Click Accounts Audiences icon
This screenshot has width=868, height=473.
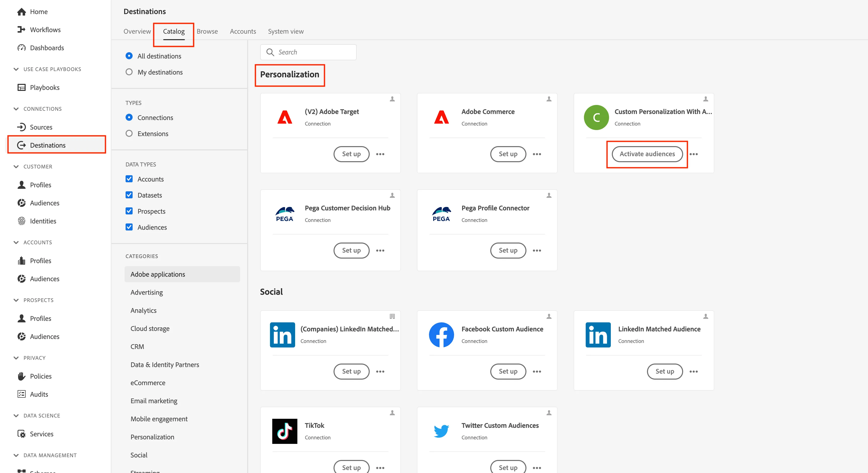pos(22,279)
